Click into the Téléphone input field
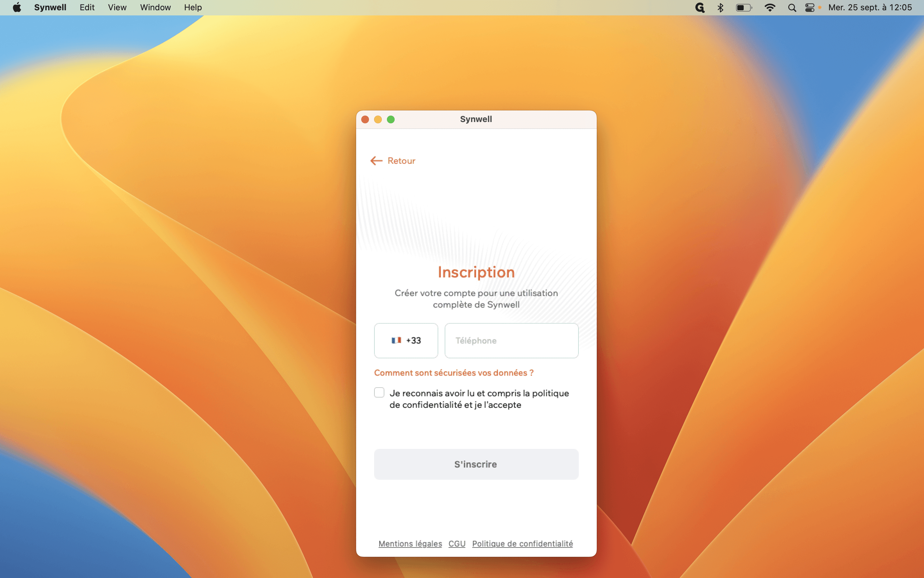Image resolution: width=924 pixels, height=578 pixels. pyautogui.click(x=511, y=341)
